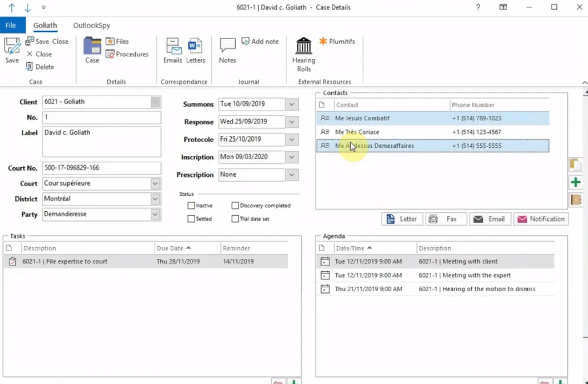Check the Settled status checkbox
This screenshot has width=588, height=384.
tap(191, 219)
